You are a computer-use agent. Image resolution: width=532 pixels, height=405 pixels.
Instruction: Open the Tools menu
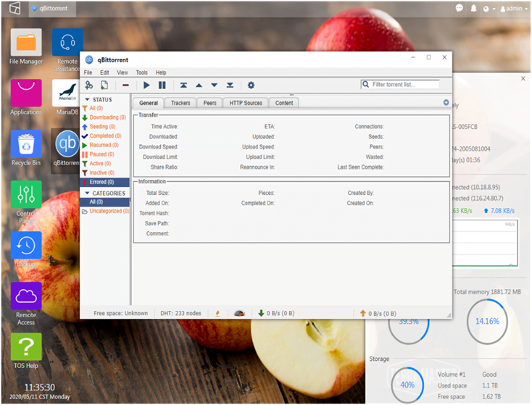(x=141, y=72)
